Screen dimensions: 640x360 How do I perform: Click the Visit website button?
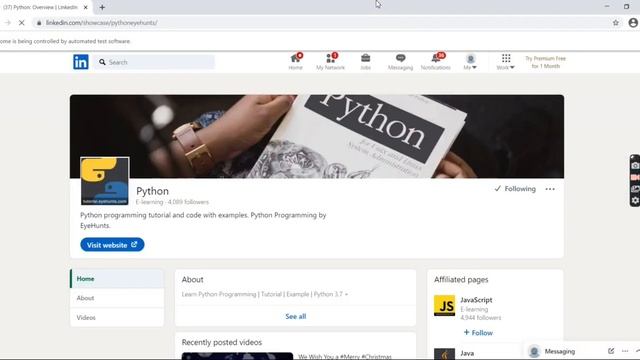pos(112,244)
